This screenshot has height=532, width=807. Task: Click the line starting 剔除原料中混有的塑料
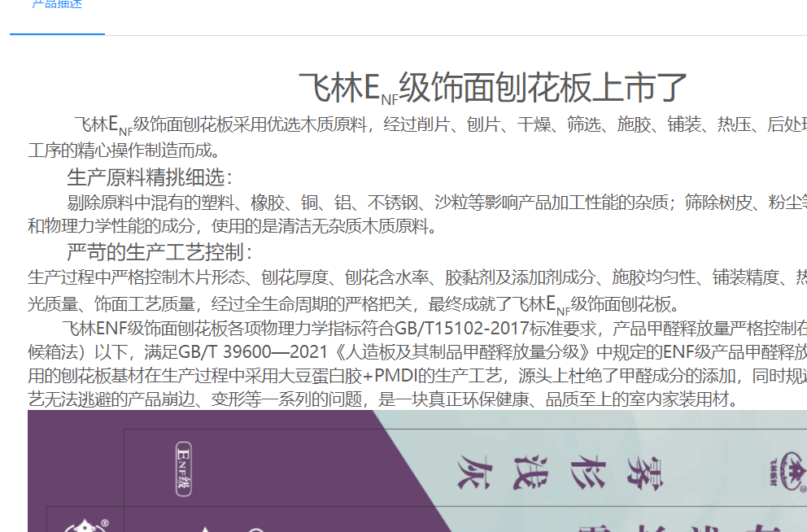point(437,203)
